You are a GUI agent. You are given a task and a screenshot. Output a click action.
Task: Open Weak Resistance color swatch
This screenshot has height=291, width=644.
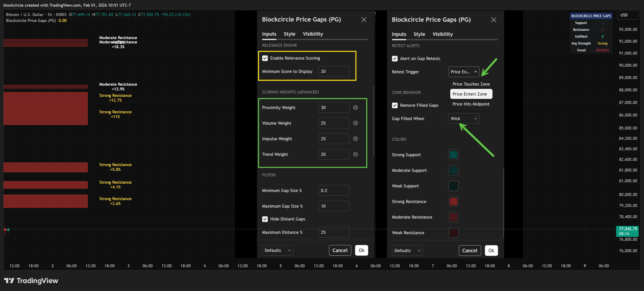[x=453, y=233]
